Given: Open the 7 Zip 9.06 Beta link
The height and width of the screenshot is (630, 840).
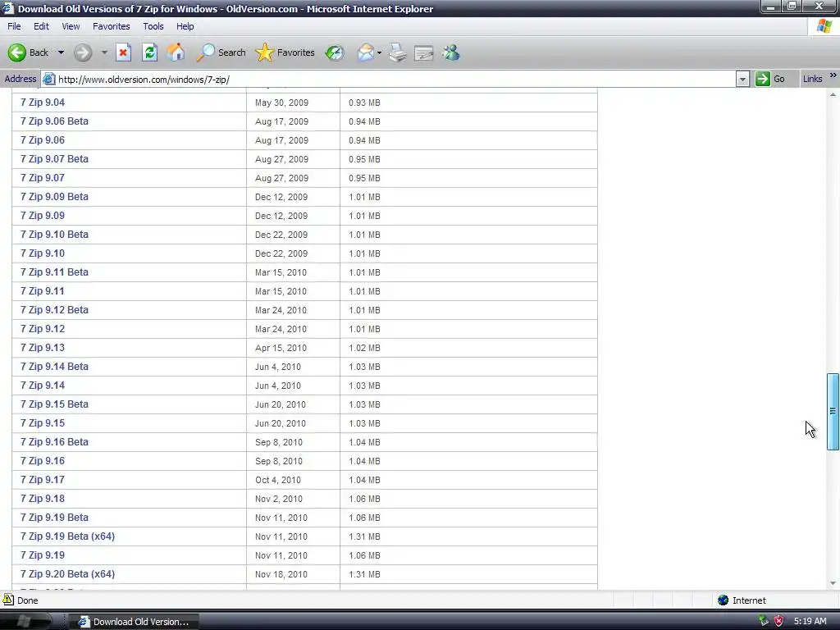Looking at the screenshot, I should tap(54, 121).
